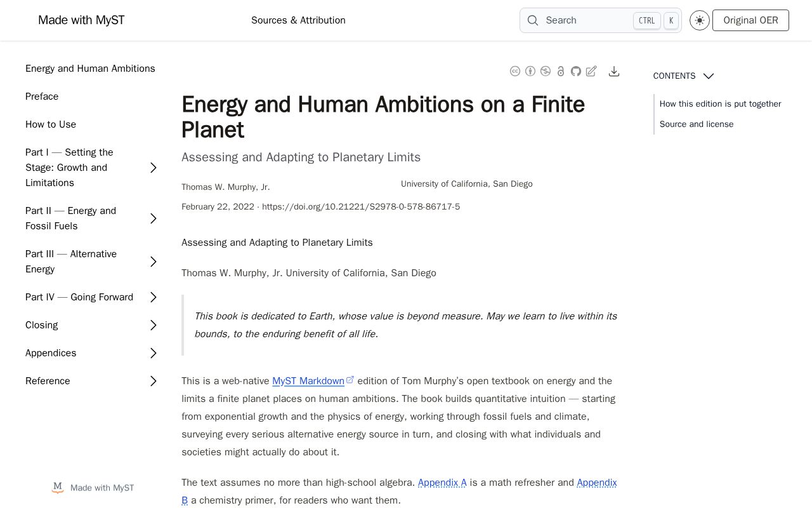Click the page title heading

(383, 117)
